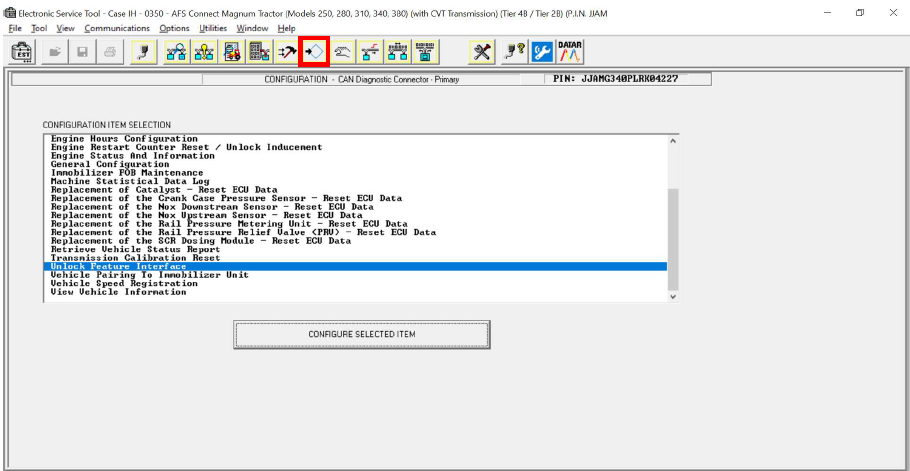Click the scroll down arrow of configuration list
Viewport: 910px width, 471px height.
(673, 296)
